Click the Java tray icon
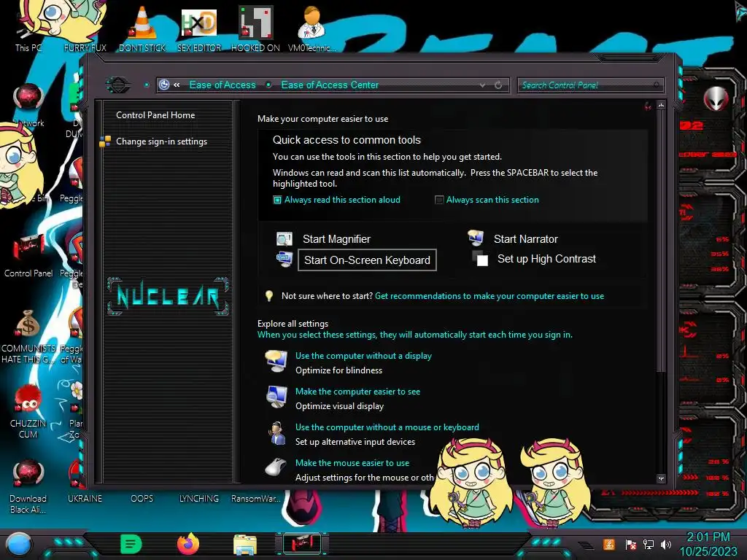 (x=609, y=544)
